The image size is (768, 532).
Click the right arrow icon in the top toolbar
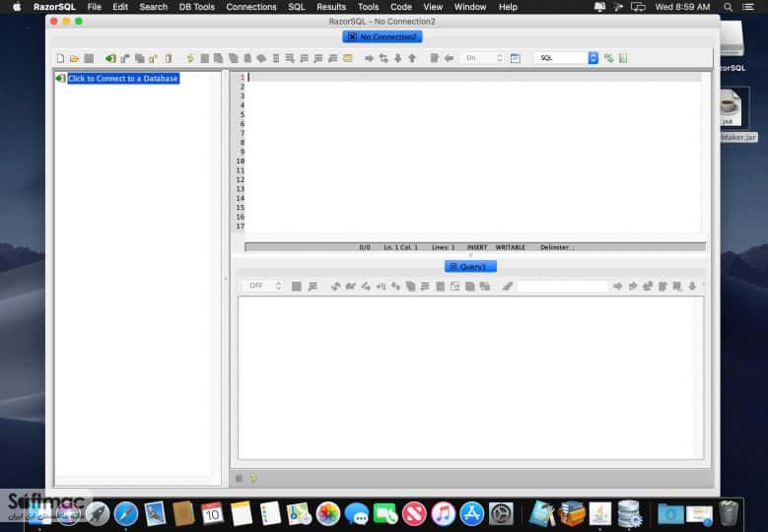(369, 58)
